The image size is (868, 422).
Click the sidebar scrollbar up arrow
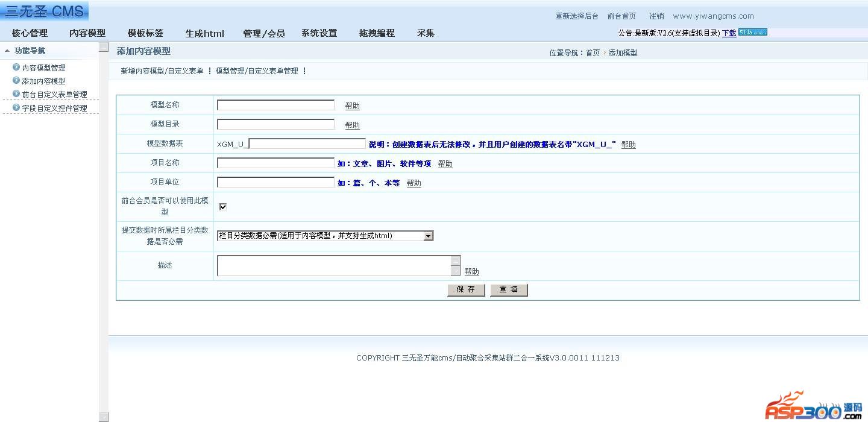[104, 46]
